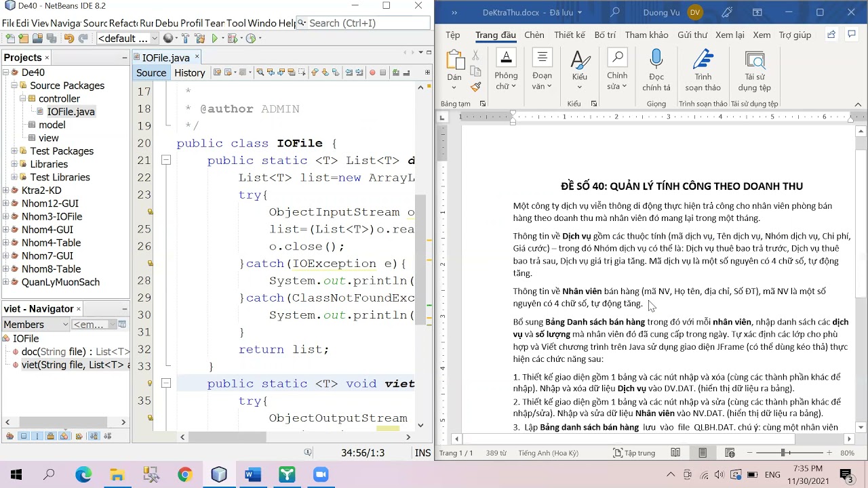Run project with green play icon
This screenshot has width=868, height=488.
pos(215,39)
